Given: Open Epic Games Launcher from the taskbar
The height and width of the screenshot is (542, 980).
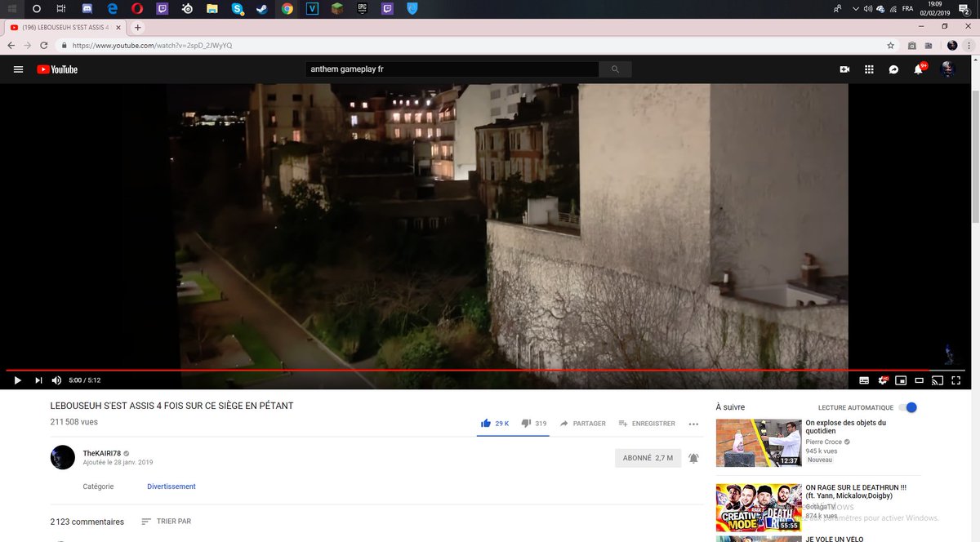Looking at the screenshot, I should (x=362, y=8).
